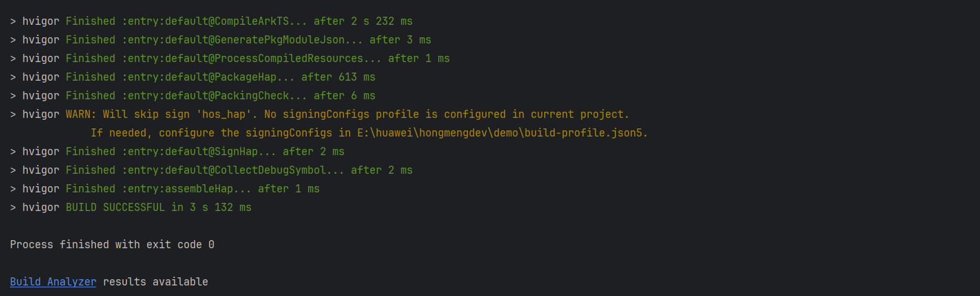
Task: Click the WARN: Will skip sign line
Action: coord(319,114)
